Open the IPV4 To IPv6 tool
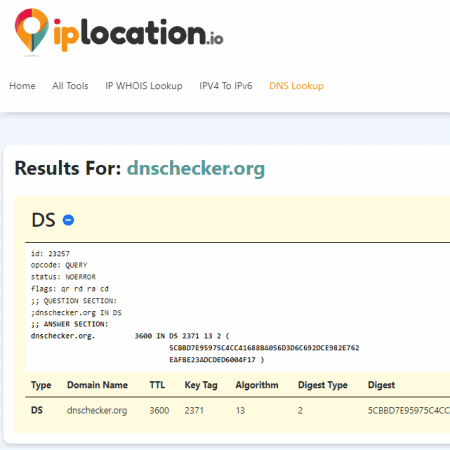 226,86
